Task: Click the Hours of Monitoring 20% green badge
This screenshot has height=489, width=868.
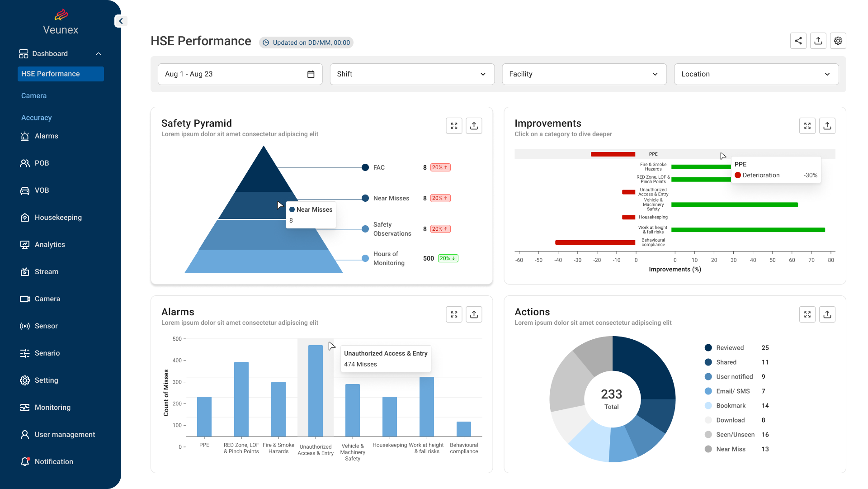Action: pos(448,258)
